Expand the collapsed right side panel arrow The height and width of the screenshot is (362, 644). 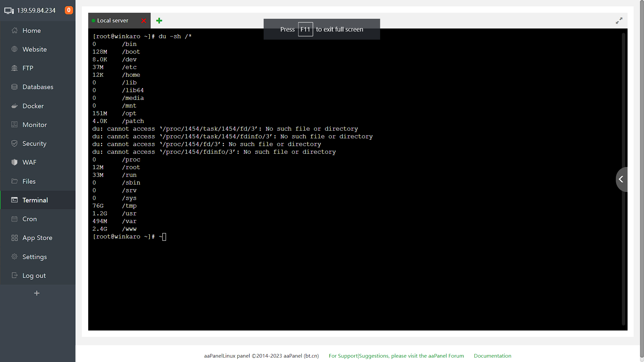coord(621,179)
